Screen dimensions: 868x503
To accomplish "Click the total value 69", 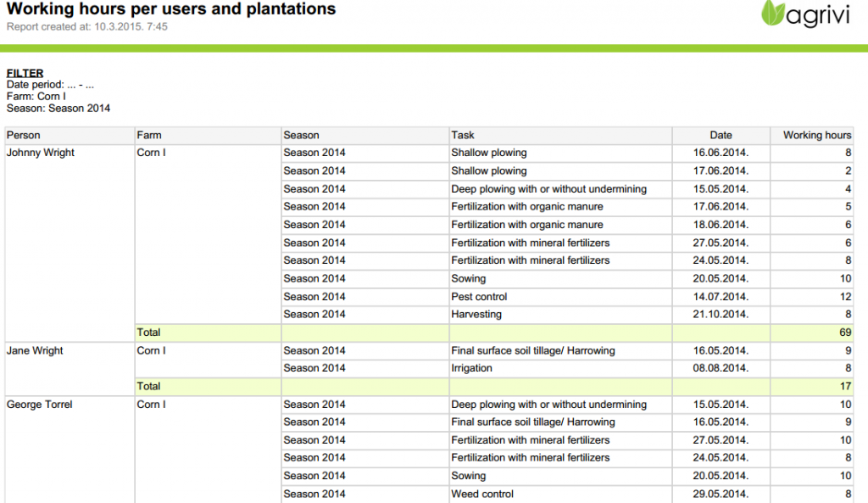I will point(845,333).
